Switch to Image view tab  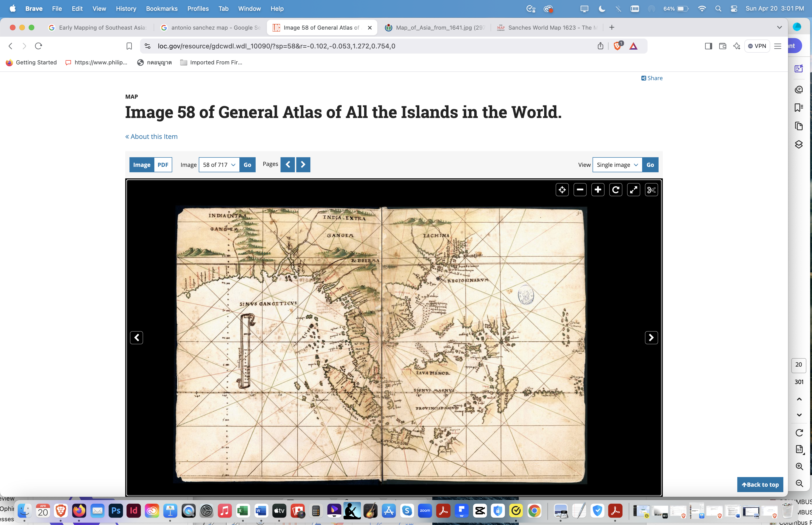(142, 165)
